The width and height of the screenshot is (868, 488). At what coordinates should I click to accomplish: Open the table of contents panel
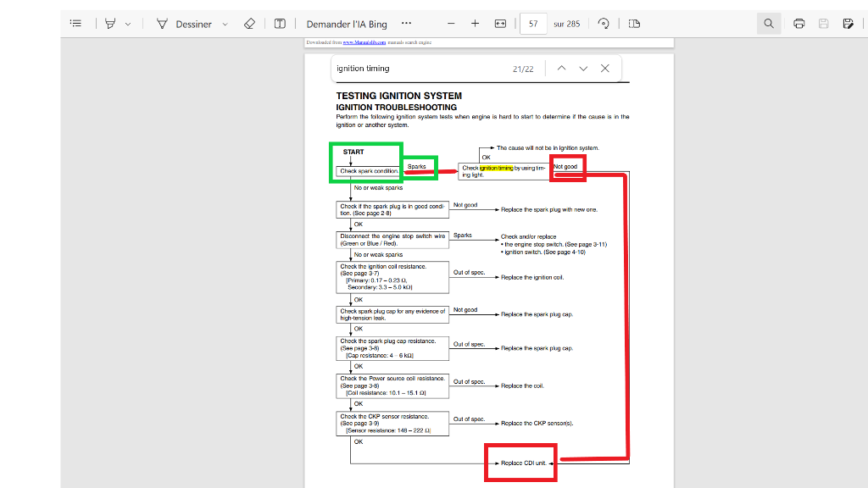[75, 24]
